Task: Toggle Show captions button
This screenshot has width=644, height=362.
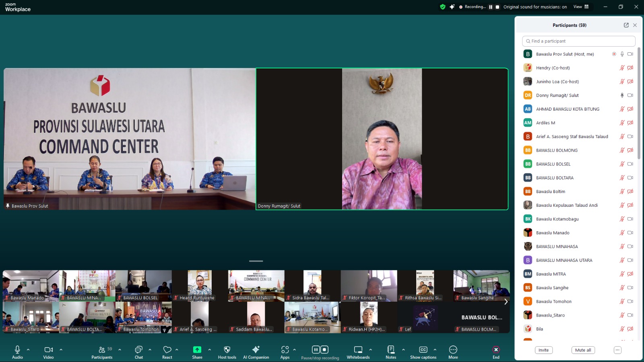Action: pyautogui.click(x=423, y=350)
